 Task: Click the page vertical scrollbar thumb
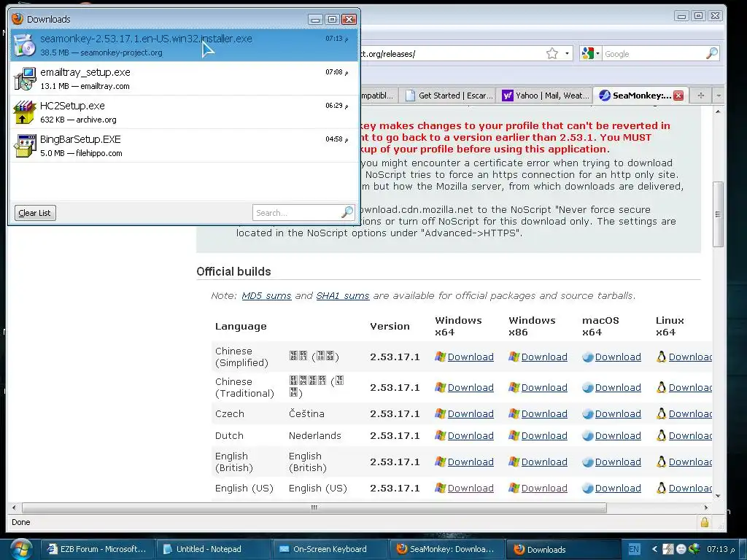(x=718, y=214)
